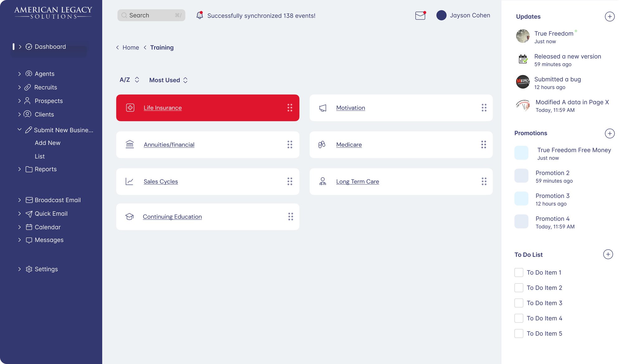Viewport: 623px width, 364px height.
Task: Click the notification bell icon
Action: pos(200,15)
